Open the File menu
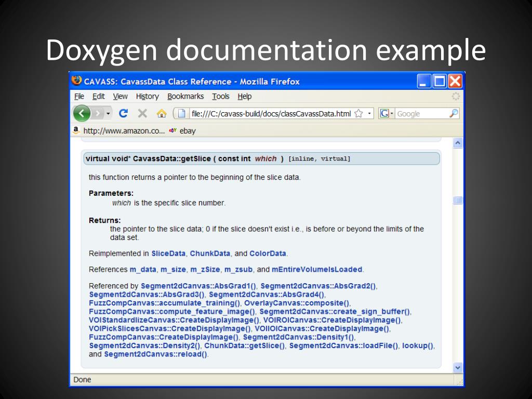 pyautogui.click(x=79, y=96)
